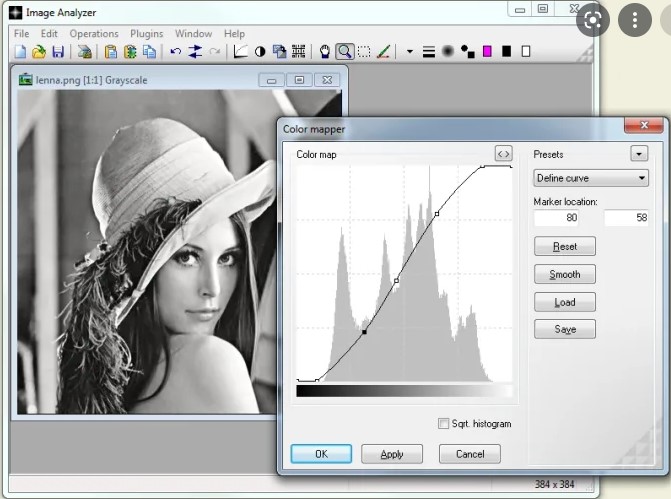Click the Smooth button
The width and height of the screenshot is (671, 499).
click(565, 274)
